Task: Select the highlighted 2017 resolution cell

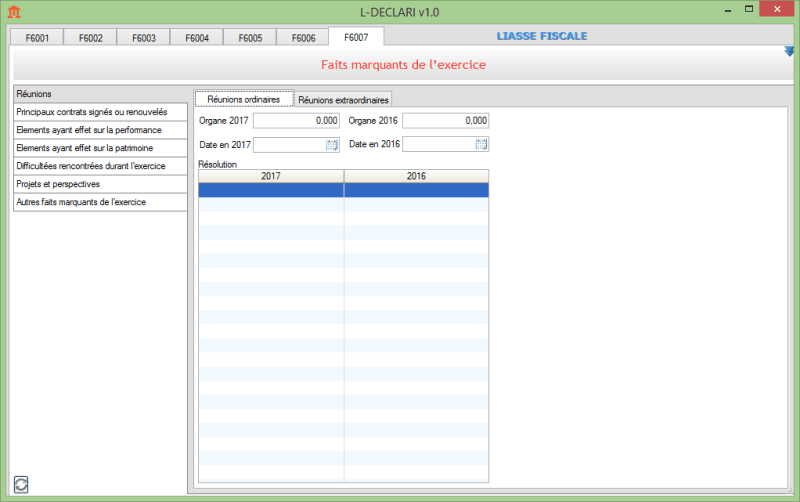Action: point(271,190)
